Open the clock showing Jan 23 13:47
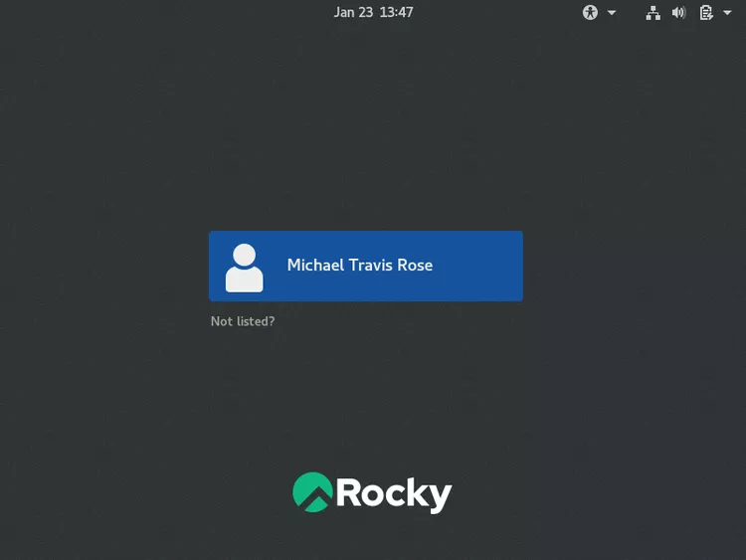The image size is (746, 560). click(373, 12)
